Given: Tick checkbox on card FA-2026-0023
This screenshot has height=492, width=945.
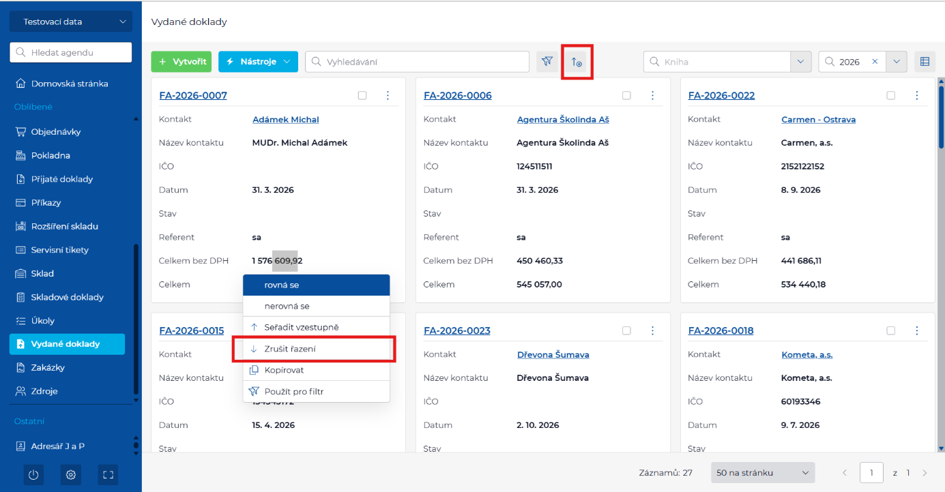Looking at the screenshot, I should pyautogui.click(x=627, y=330).
